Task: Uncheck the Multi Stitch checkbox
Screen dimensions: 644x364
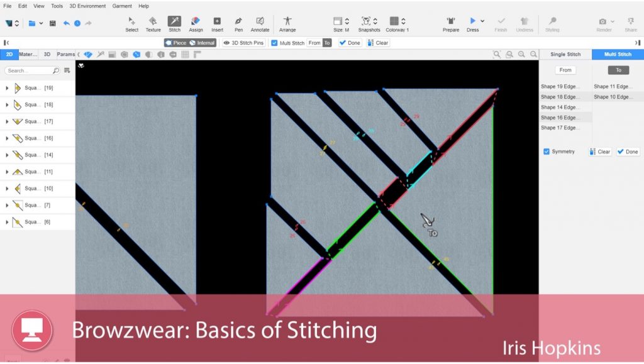Action: 274,43
